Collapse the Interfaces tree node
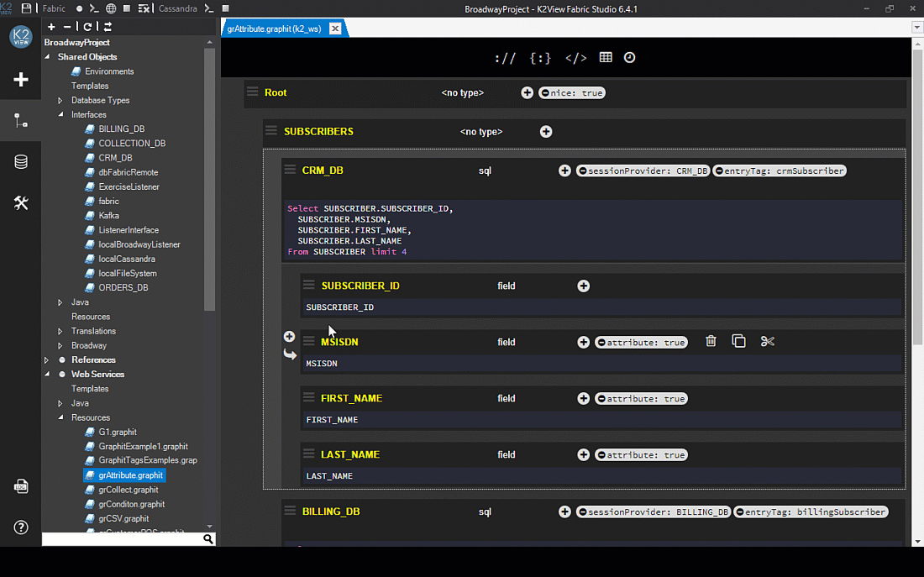The height and width of the screenshot is (577, 924). coord(60,115)
